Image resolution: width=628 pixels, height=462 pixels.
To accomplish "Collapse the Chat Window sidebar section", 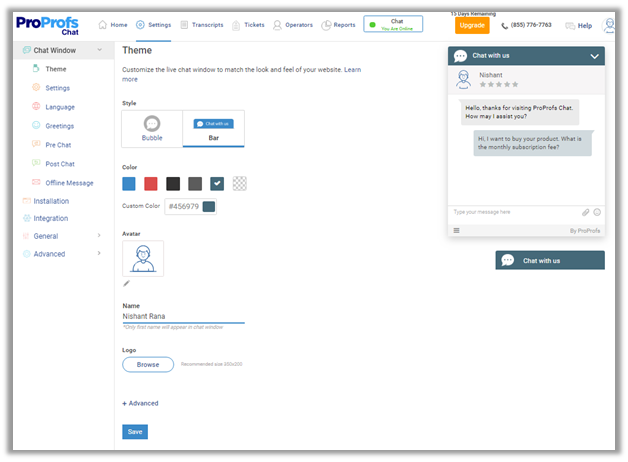I will [100, 50].
